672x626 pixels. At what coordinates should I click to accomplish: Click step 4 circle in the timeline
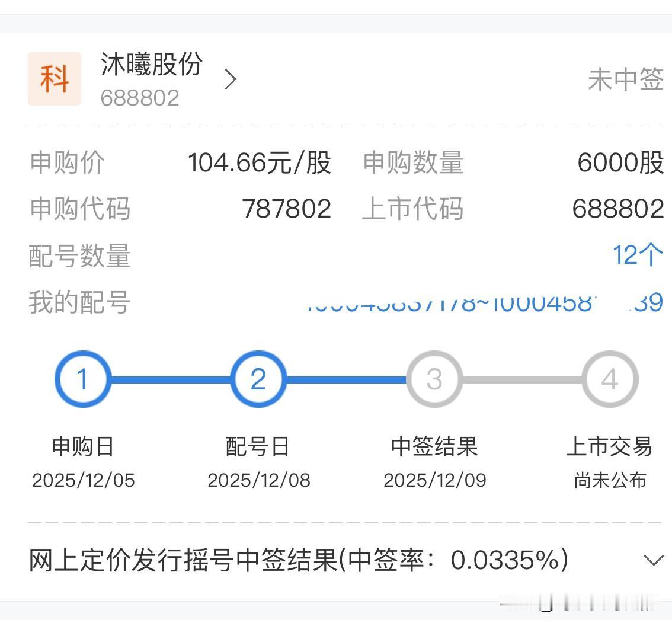pyautogui.click(x=610, y=379)
